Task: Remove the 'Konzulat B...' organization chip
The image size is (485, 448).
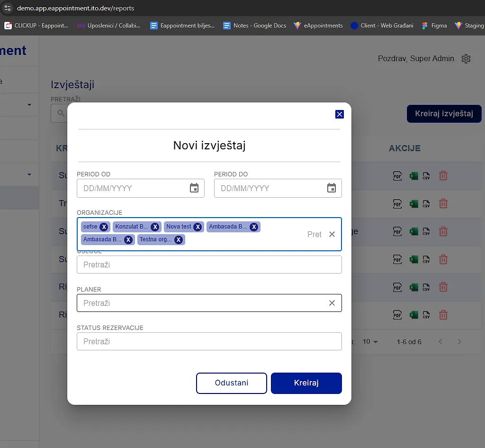Action: [155, 227]
